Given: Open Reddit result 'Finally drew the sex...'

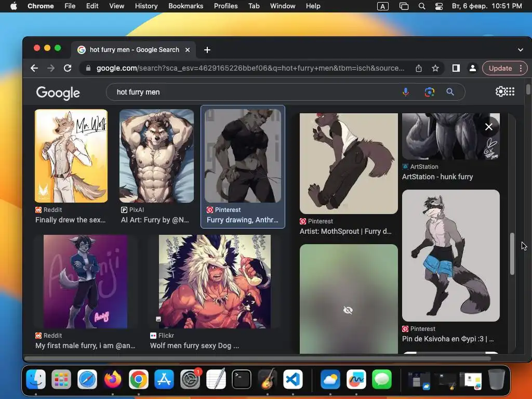Looking at the screenshot, I should [x=71, y=220].
